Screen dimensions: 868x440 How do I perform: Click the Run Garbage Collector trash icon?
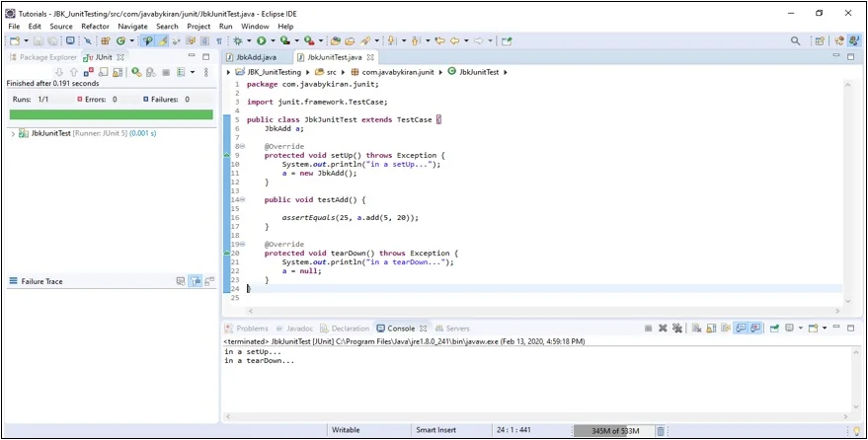(x=661, y=430)
